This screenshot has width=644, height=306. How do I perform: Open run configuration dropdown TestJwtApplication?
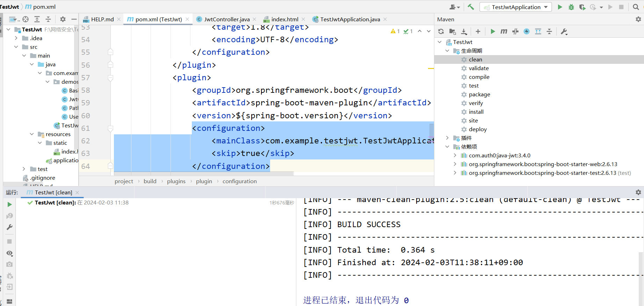click(516, 7)
